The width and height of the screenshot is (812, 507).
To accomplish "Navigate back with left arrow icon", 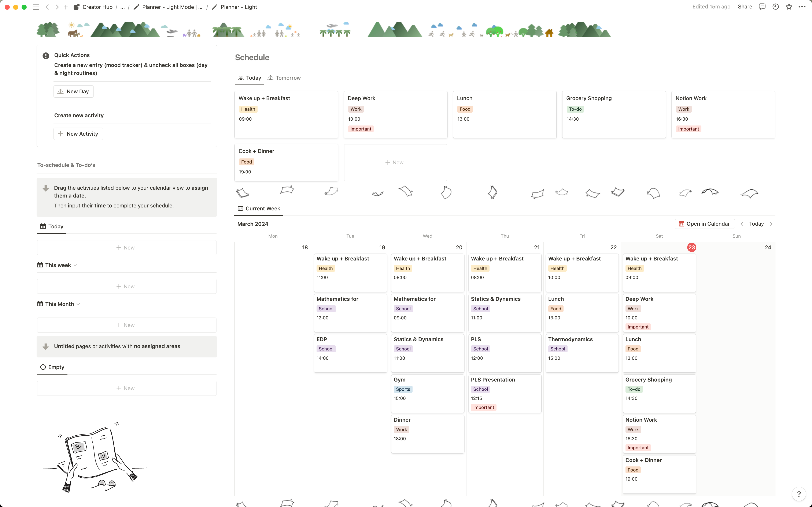I will [47, 7].
